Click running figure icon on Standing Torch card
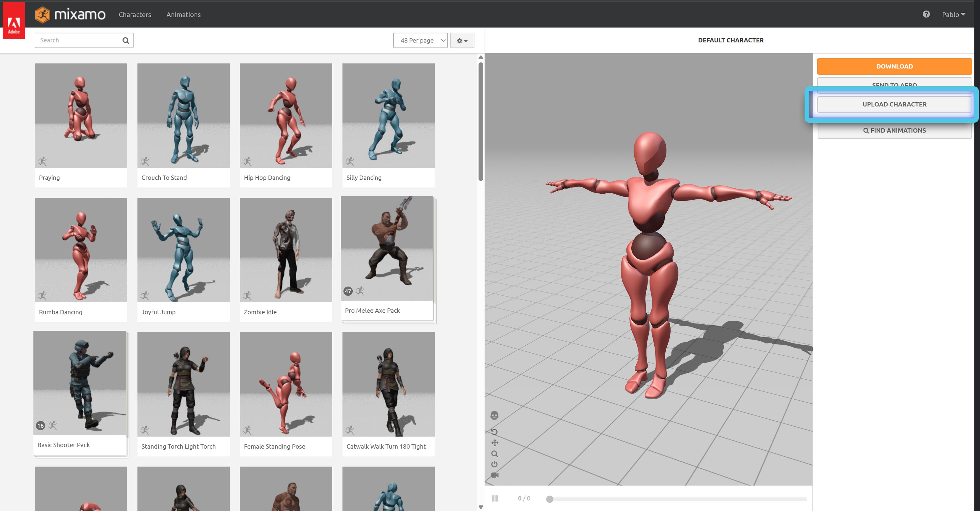Viewport: 980px width, 511px height. point(145,430)
